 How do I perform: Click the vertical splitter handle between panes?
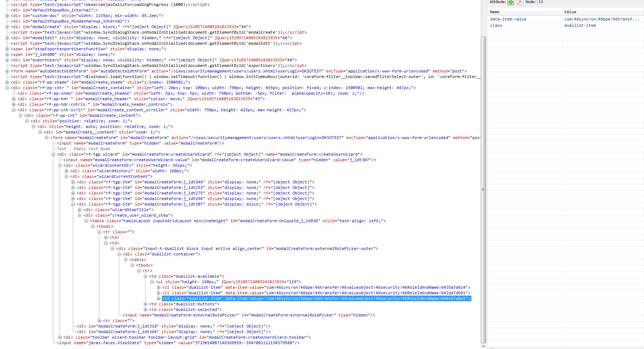(x=483, y=190)
